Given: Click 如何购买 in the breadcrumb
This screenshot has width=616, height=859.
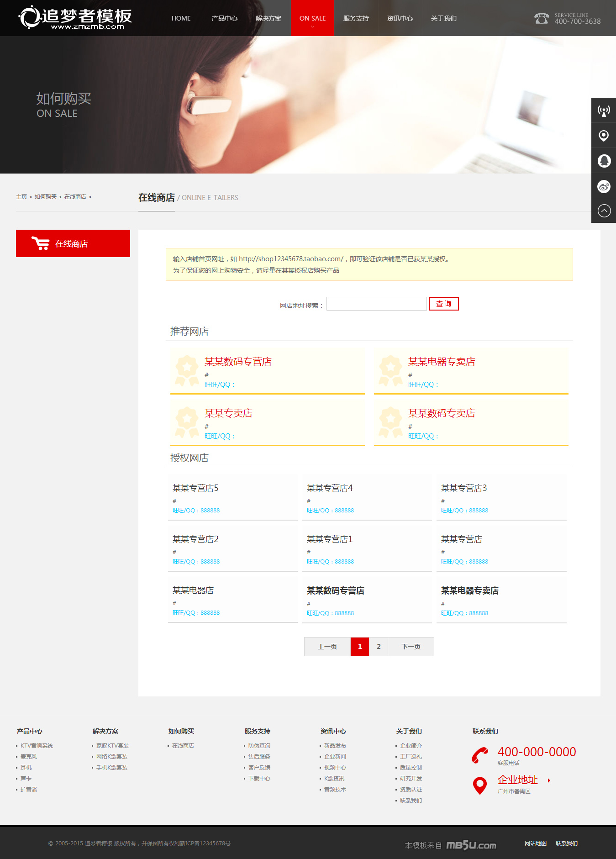Looking at the screenshot, I should 46,197.
